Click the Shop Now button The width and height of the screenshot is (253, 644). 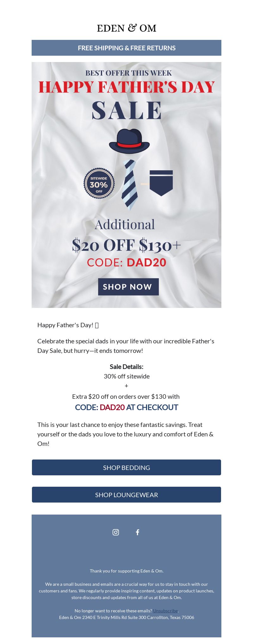128,287
